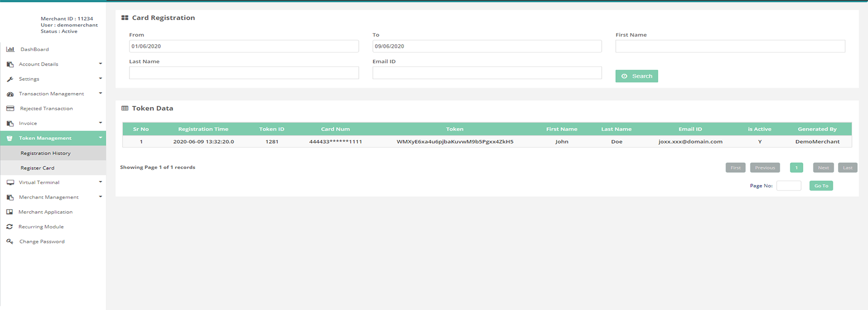Click the From date input field
This screenshot has height=310, width=868.
243,46
